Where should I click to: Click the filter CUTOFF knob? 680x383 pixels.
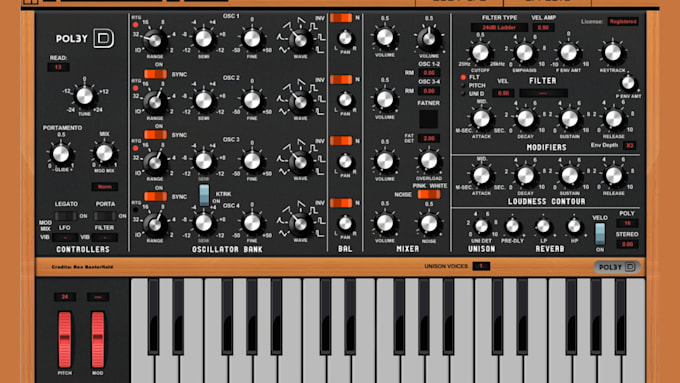480,52
